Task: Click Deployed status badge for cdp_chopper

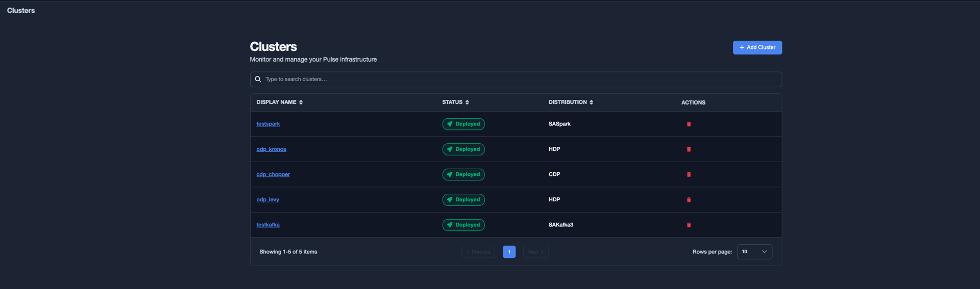Action: (x=463, y=174)
